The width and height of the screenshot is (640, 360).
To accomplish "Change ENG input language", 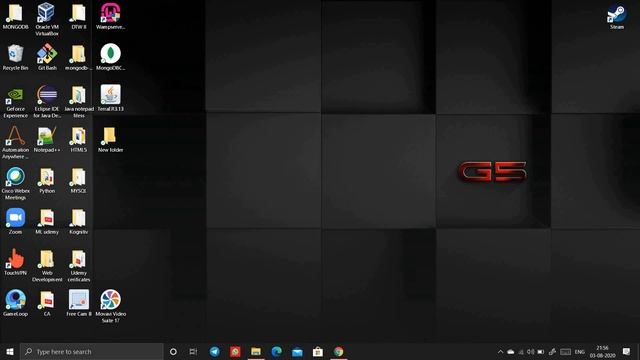I will pos(580,351).
